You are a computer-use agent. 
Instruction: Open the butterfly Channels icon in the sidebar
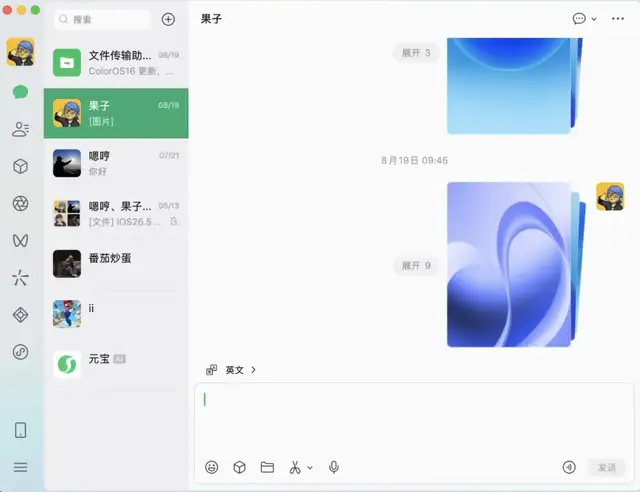pyautogui.click(x=20, y=240)
